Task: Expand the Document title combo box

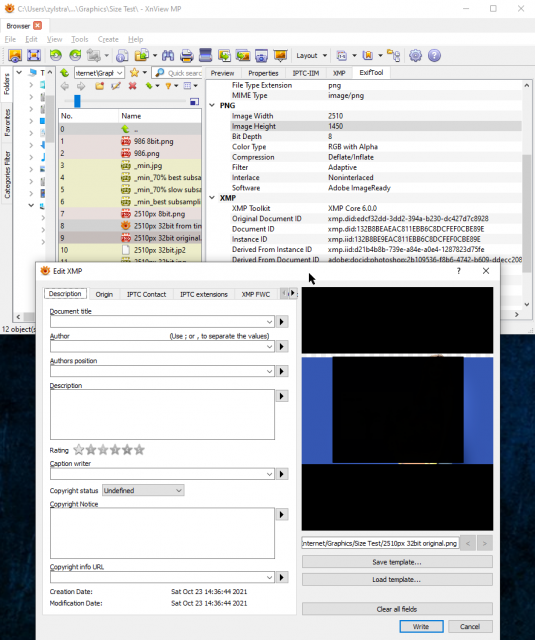Action: point(269,322)
